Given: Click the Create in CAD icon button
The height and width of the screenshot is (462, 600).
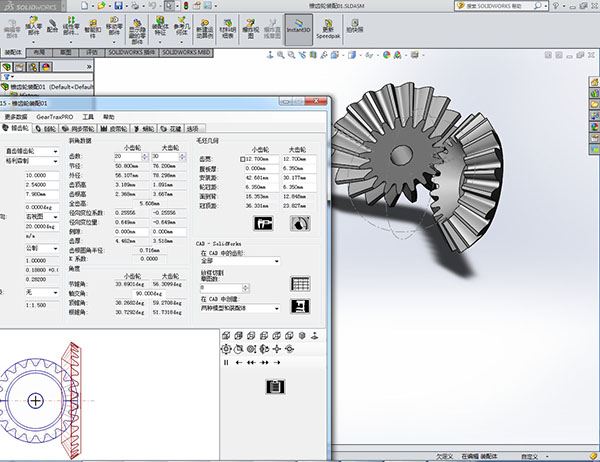Looking at the screenshot, I should pyautogui.click(x=300, y=306).
